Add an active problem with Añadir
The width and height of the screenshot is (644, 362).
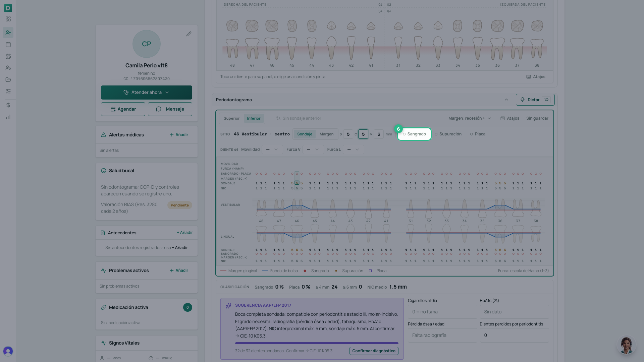[179, 270]
